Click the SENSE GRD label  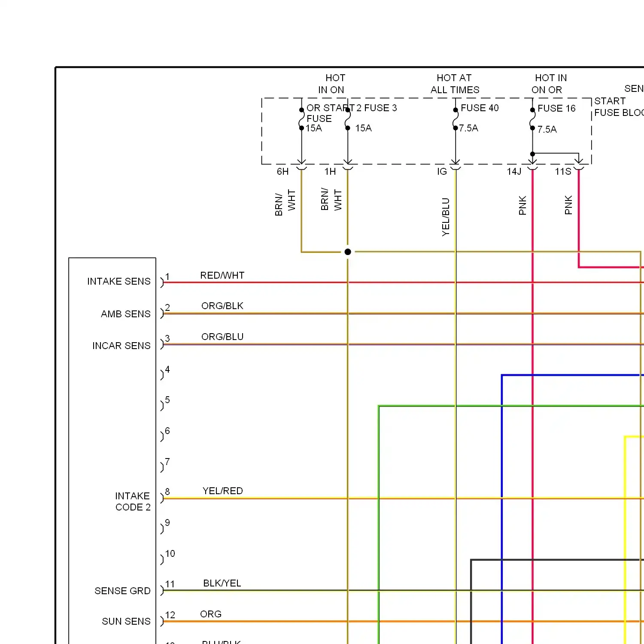[122, 591]
